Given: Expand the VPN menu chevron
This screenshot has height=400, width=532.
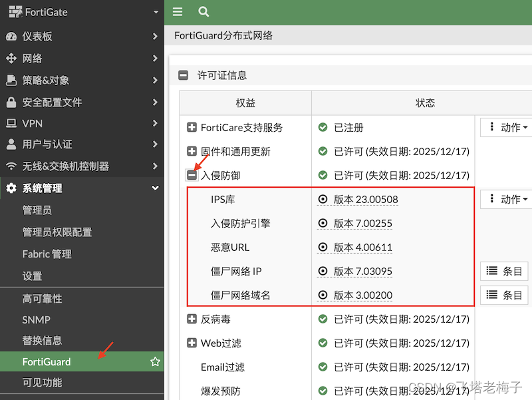Looking at the screenshot, I should coord(155,123).
